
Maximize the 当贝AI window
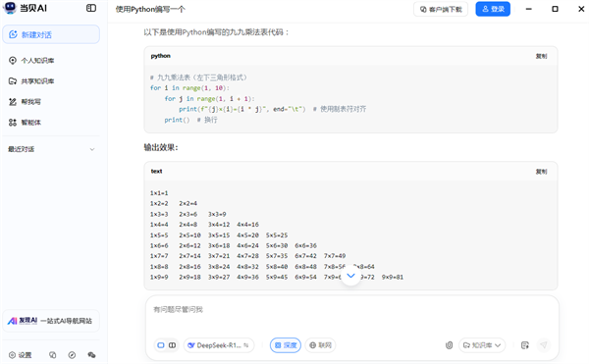click(555, 9)
